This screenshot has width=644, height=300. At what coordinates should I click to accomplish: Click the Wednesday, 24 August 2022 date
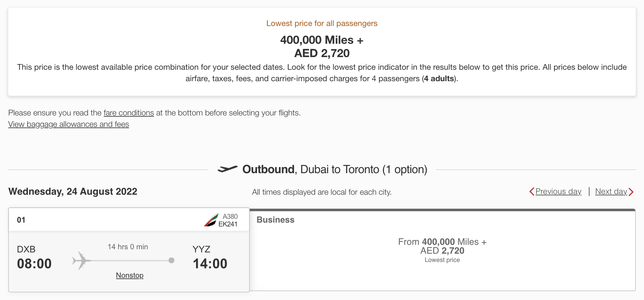(73, 192)
